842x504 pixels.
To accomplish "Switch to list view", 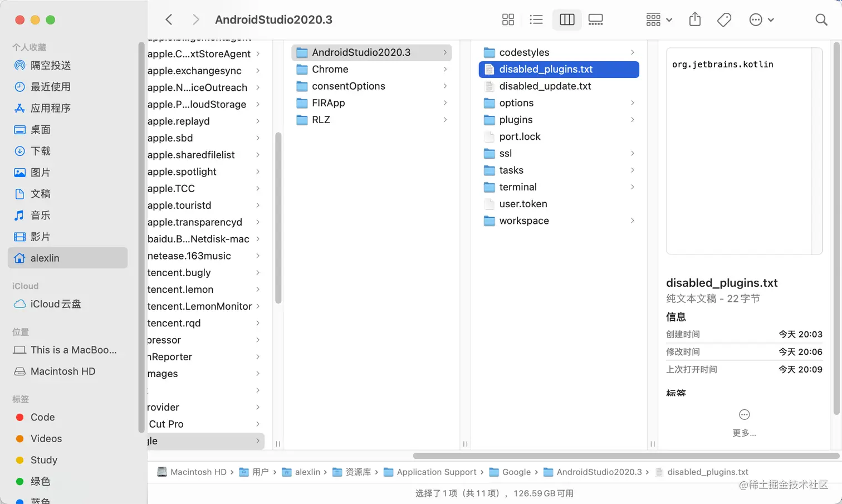I will pyautogui.click(x=536, y=19).
